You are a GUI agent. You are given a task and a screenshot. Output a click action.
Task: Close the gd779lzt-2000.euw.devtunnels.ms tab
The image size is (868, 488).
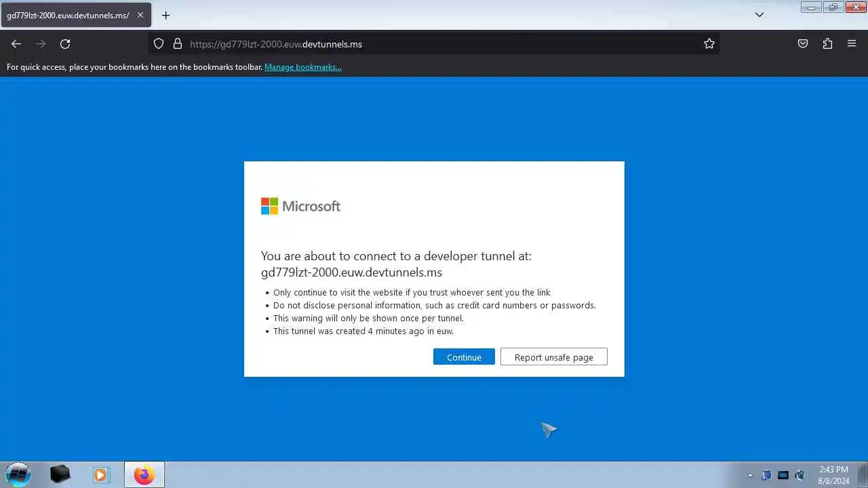(140, 15)
